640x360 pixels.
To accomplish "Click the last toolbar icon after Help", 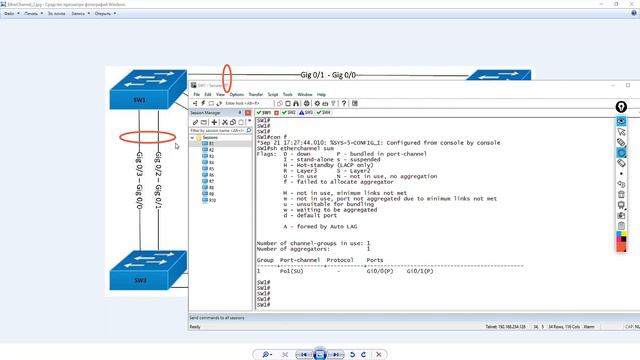I will [x=355, y=103].
